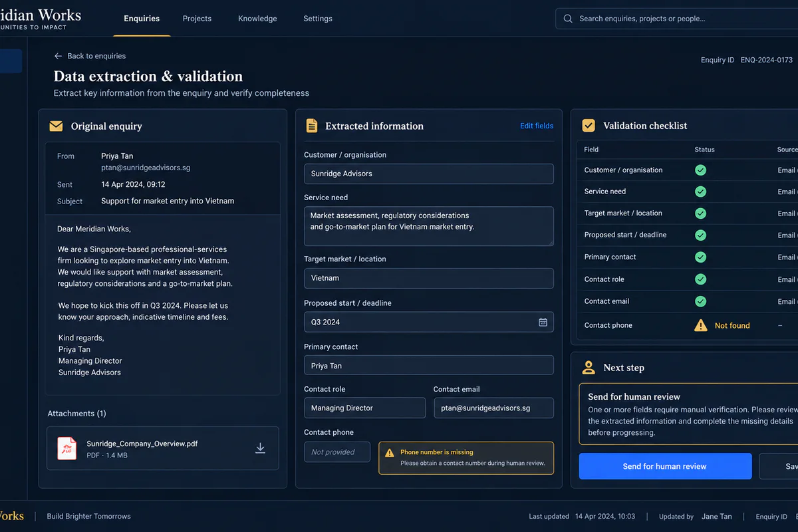This screenshot has width=798, height=532.
Task: Click the Service need text area
Action: [x=429, y=226]
